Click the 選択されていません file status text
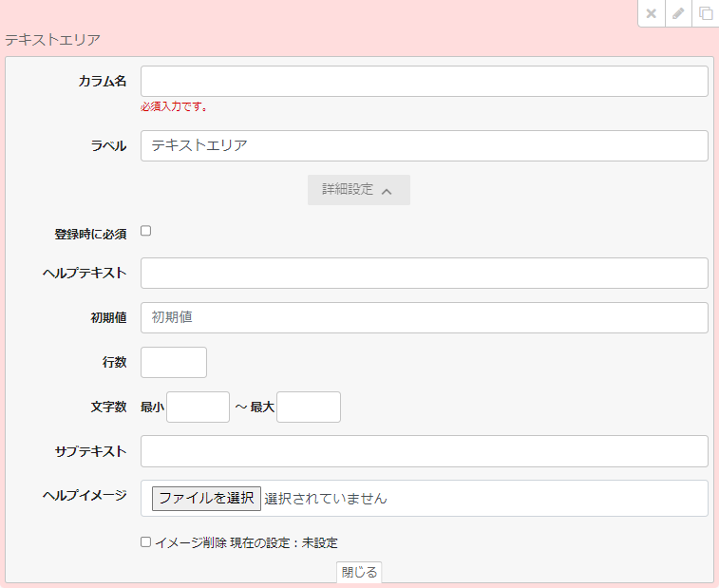 tap(326, 499)
